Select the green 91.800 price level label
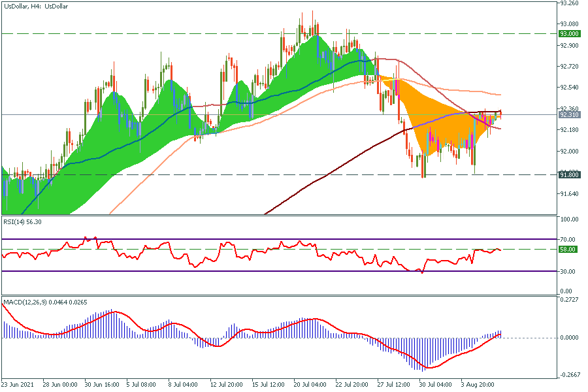Viewport: 588px width, 392px height. click(x=569, y=174)
